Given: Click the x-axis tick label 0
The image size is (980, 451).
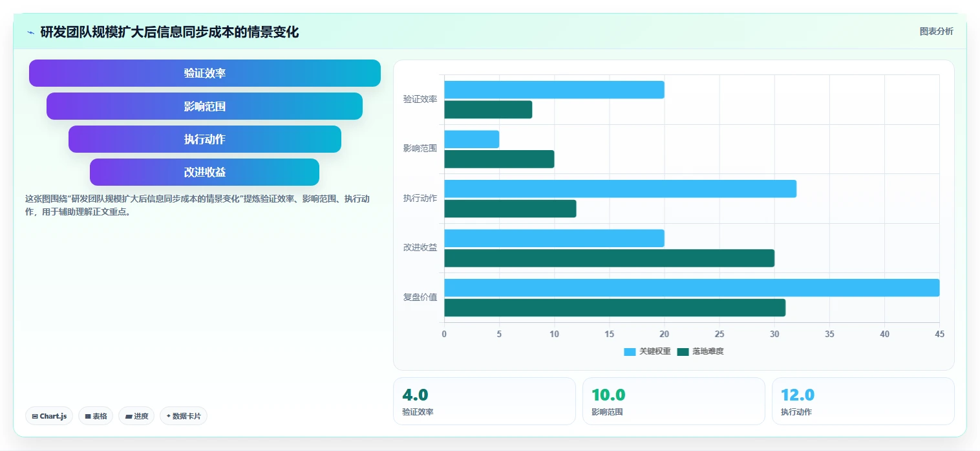Looking at the screenshot, I should click(x=444, y=334).
